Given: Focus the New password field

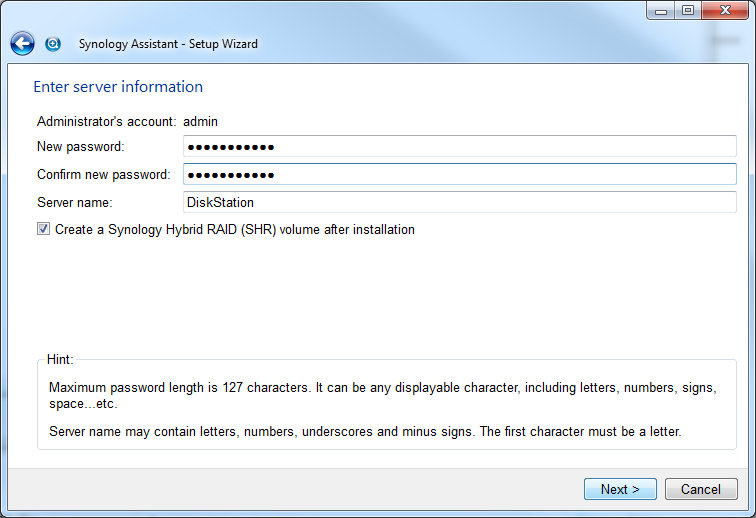Looking at the screenshot, I should 459,146.
